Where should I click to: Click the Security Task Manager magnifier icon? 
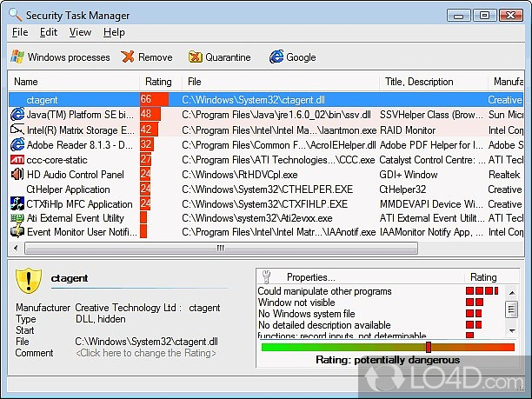(x=16, y=15)
